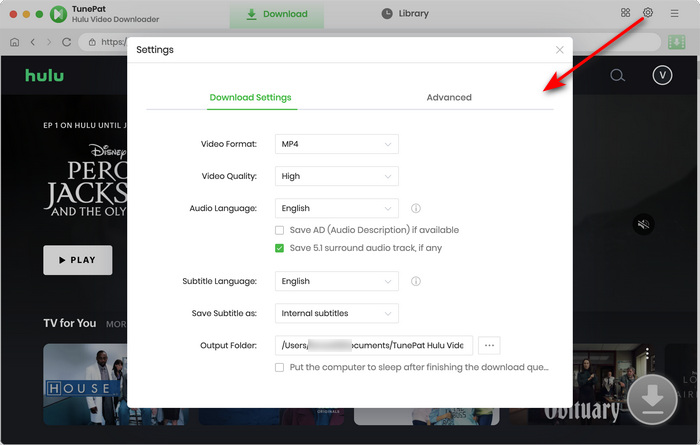Open the Audio Language dropdown
This screenshot has height=445, width=700.
(x=337, y=208)
